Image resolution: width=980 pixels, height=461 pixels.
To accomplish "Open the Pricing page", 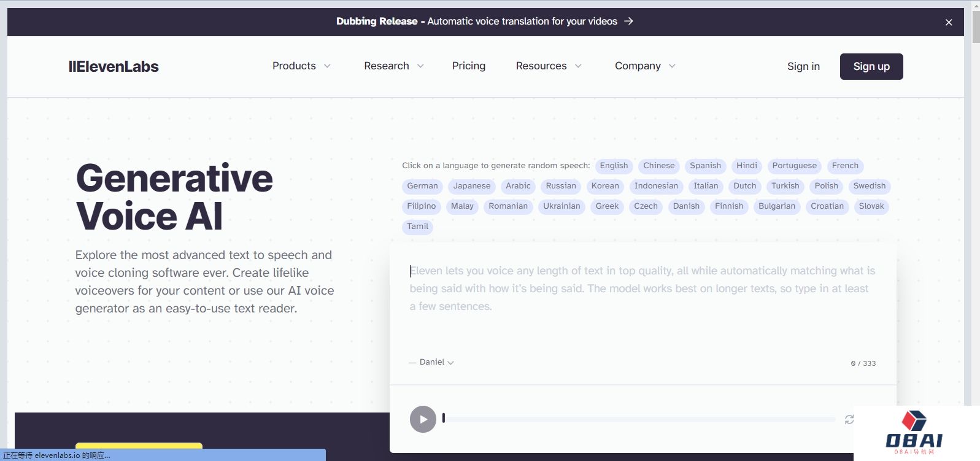I will tap(469, 66).
